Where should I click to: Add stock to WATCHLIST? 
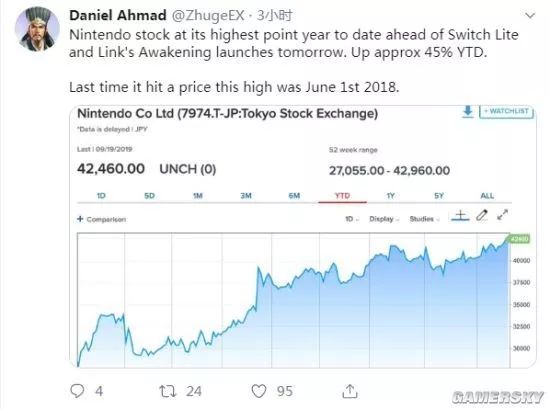(507, 112)
